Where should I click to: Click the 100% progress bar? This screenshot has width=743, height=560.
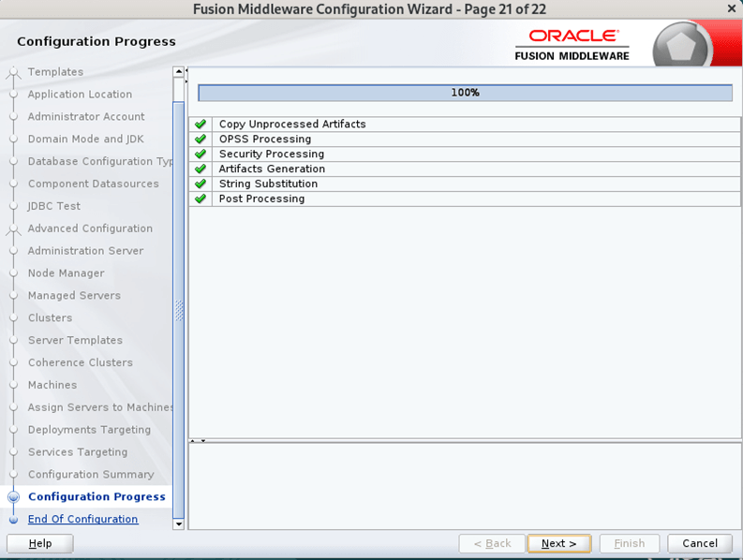pos(465,93)
